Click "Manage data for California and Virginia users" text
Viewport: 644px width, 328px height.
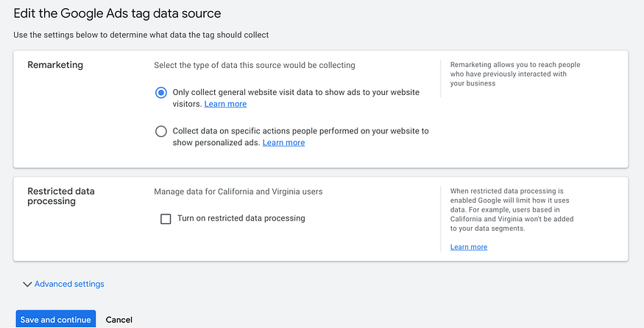238,192
